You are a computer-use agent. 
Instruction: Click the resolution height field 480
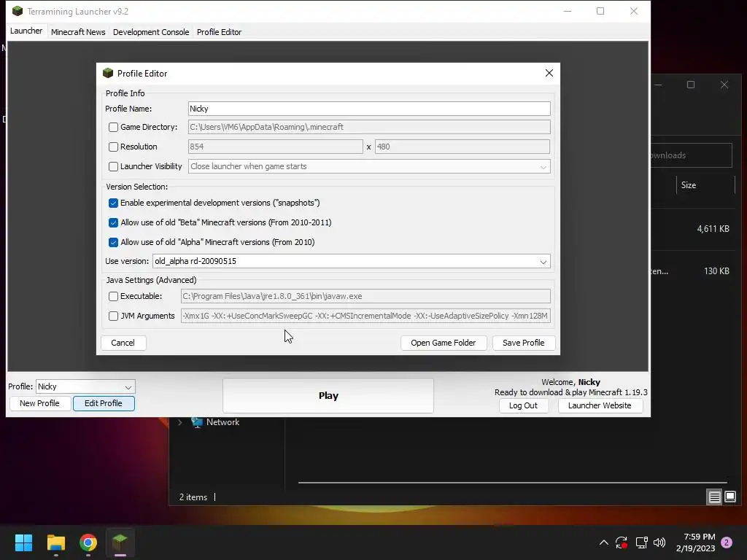pyautogui.click(x=462, y=147)
